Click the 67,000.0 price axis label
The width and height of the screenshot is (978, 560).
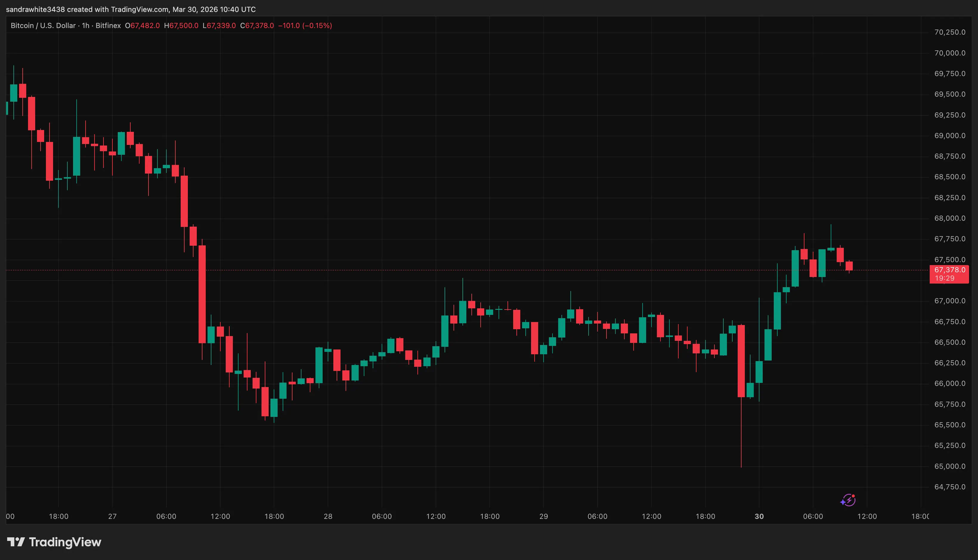[950, 301]
